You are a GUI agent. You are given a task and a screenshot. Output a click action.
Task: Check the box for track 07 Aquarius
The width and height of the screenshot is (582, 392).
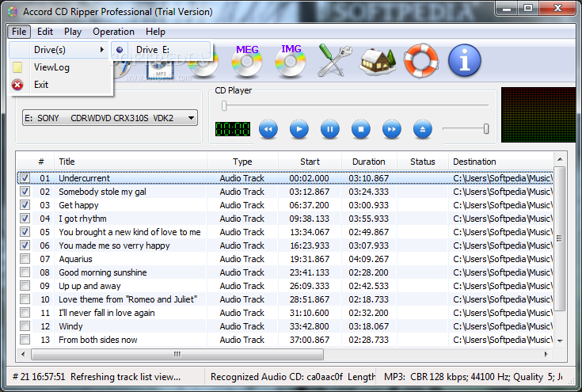click(x=25, y=259)
